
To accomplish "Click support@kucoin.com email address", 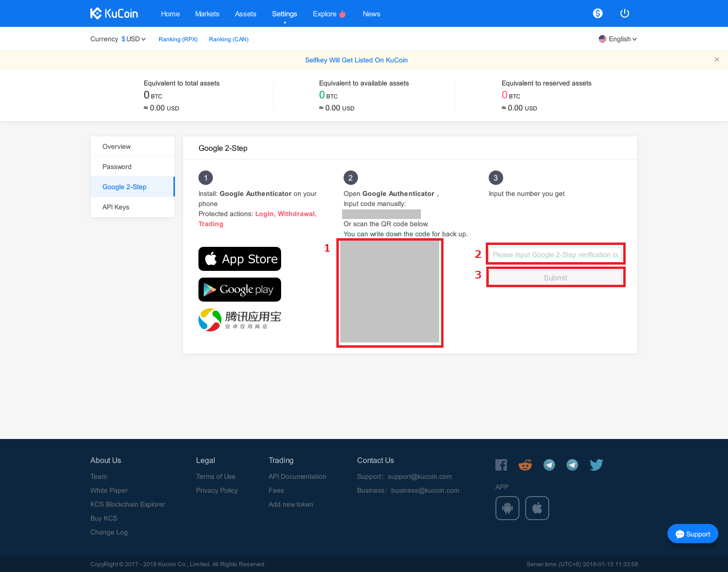I will (x=420, y=476).
